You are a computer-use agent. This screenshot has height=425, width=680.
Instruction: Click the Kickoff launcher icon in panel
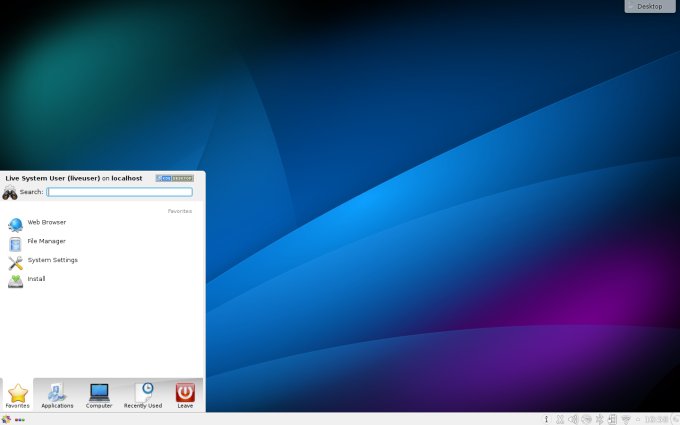click(7, 419)
